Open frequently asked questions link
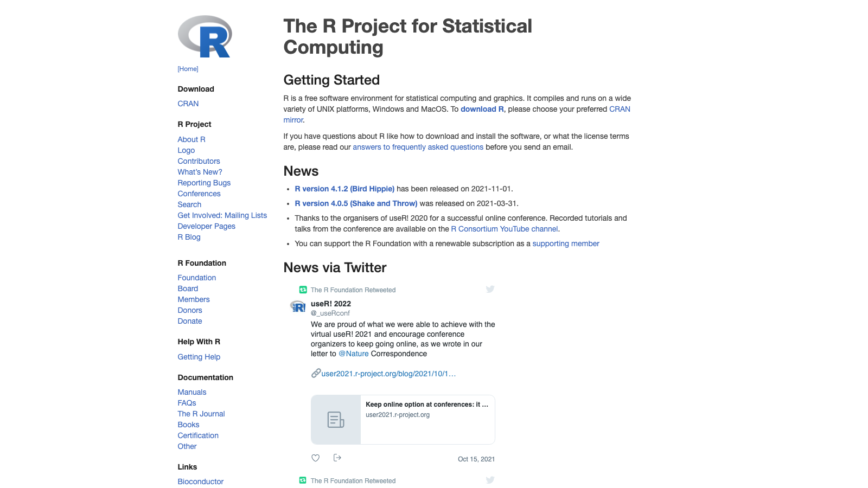 (x=418, y=147)
